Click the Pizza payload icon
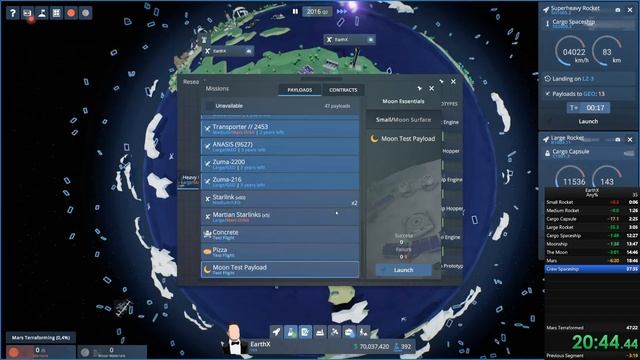 [207, 251]
